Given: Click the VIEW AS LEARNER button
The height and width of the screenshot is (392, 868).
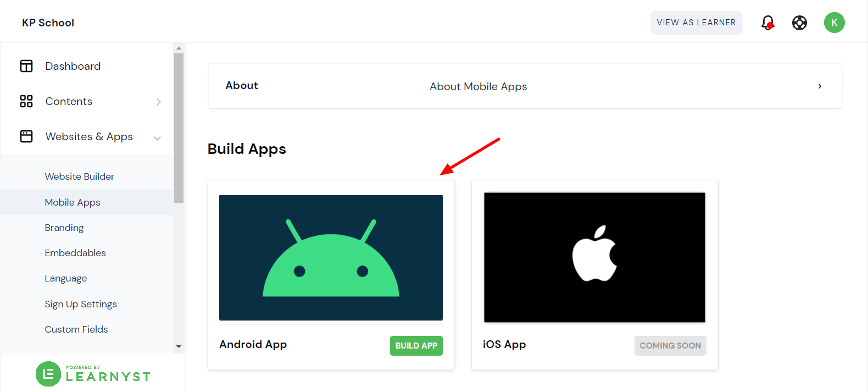Looking at the screenshot, I should point(696,23).
